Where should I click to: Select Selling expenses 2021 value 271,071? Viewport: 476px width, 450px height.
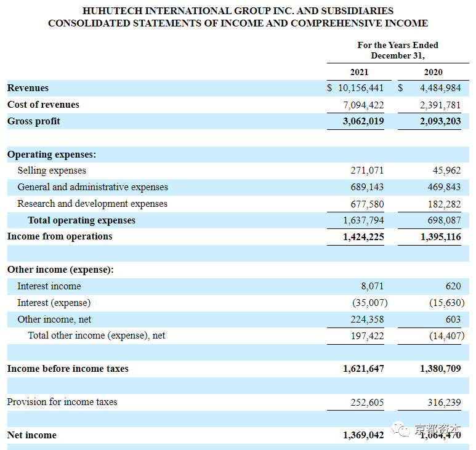pyautogui.click(x=367, y=171)
